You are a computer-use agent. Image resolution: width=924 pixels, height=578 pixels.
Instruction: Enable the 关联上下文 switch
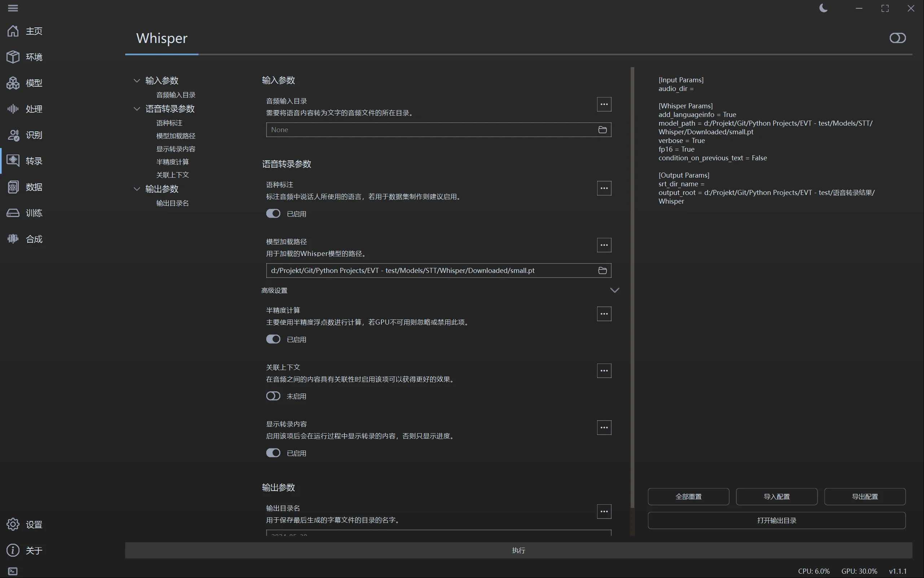tap(273, 396)
